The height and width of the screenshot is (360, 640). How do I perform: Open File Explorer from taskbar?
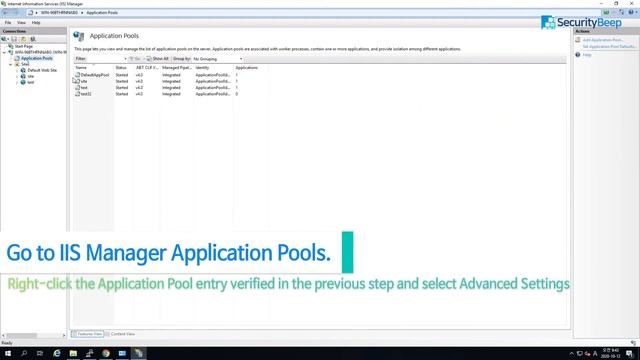pyautogui.click(x=73, y=353)
